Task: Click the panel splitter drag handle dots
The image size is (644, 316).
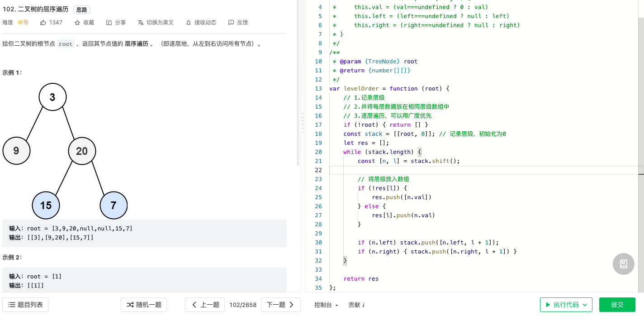Action: (302, 122)
